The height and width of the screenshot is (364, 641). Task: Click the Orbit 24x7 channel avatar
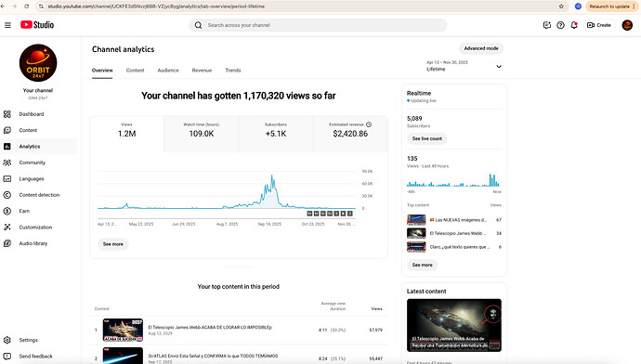tap(38, 63)
